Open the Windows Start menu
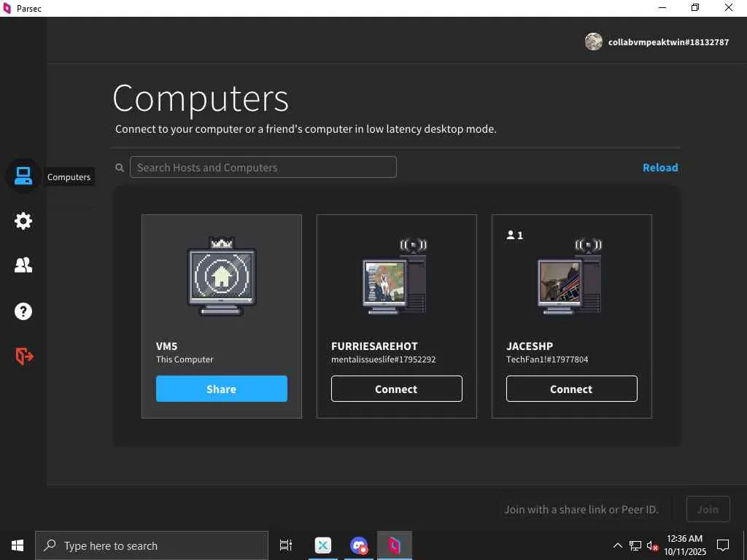Viewport: 747px width, 560px height. coord(18,545)
